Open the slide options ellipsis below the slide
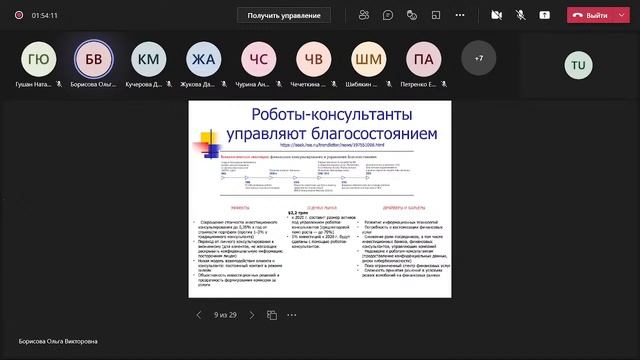The height and width of the screenshot is (360, 640). (x=292, y=315)
